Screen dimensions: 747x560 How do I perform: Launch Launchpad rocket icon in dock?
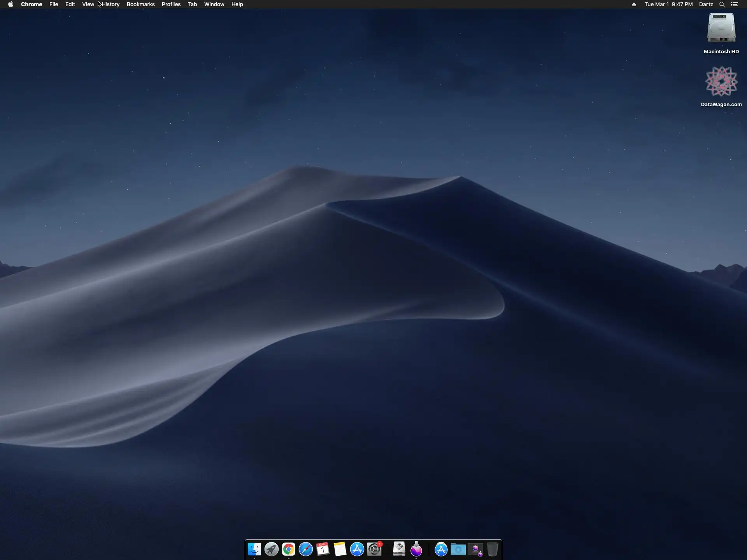pos(272,549)
